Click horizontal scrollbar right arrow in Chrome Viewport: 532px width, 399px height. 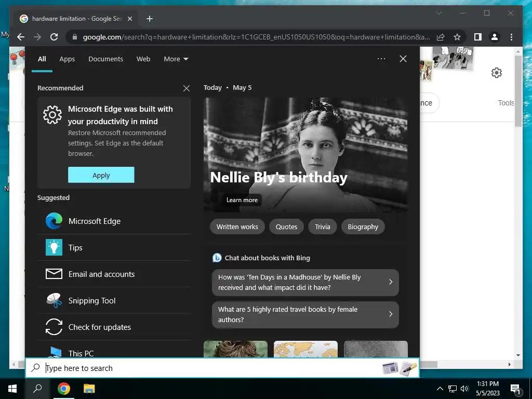coord(510,364)
